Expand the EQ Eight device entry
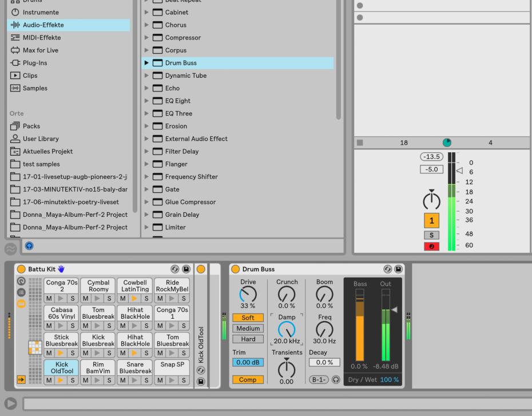The height and width of the screenshot is (416, 532). pos(147,101)
